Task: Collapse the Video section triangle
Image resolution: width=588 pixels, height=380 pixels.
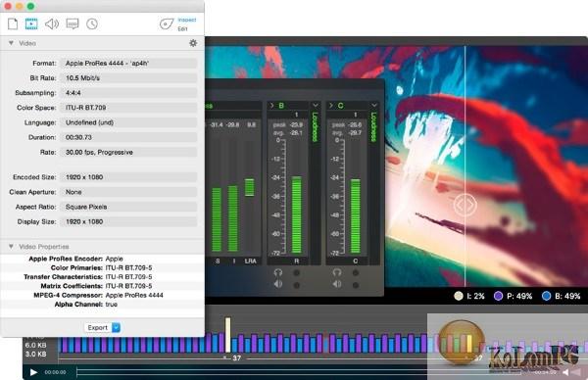Action: (11, 43)
